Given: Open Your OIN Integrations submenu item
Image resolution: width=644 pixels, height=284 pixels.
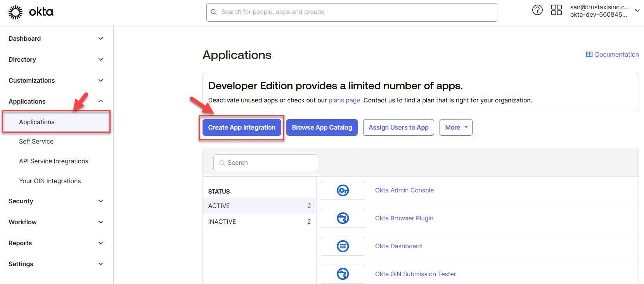Looking at the screenshot, I should pyautogui.click(x=50, y=181).
